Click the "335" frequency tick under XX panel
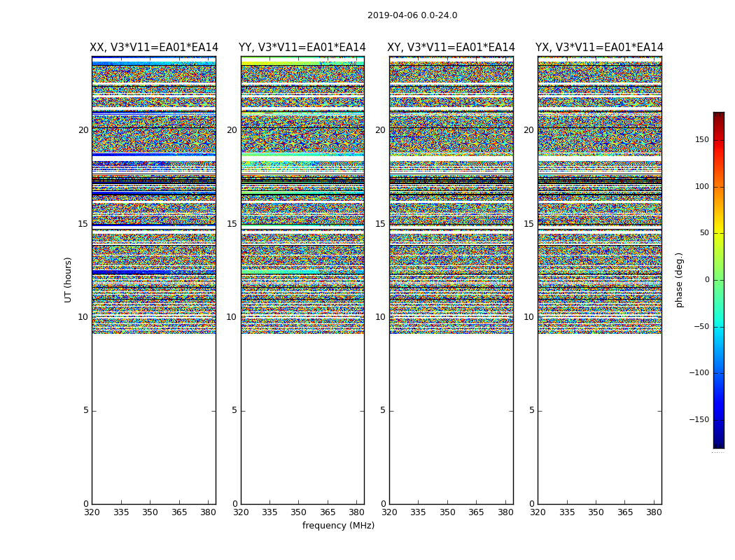Screen dimensions: 735x560 point(121,512)
